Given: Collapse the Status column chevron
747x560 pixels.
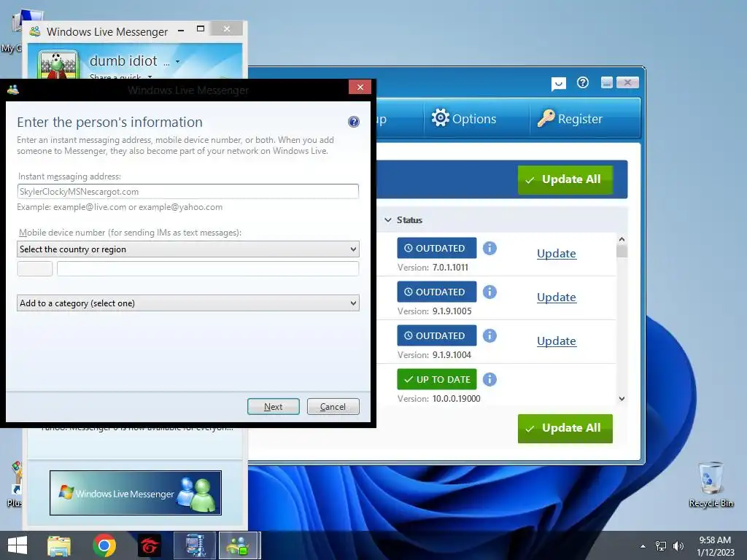Looking at the screenshot, I should [388, 220].
